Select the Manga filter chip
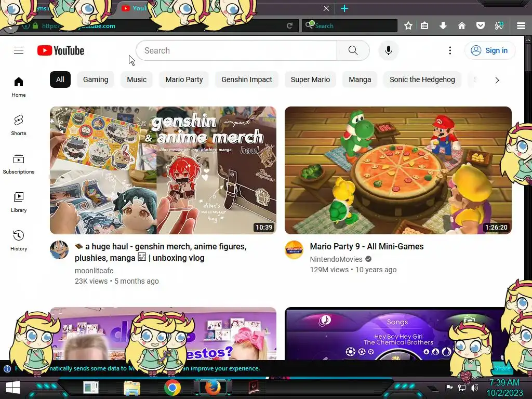 pos(360,79)
